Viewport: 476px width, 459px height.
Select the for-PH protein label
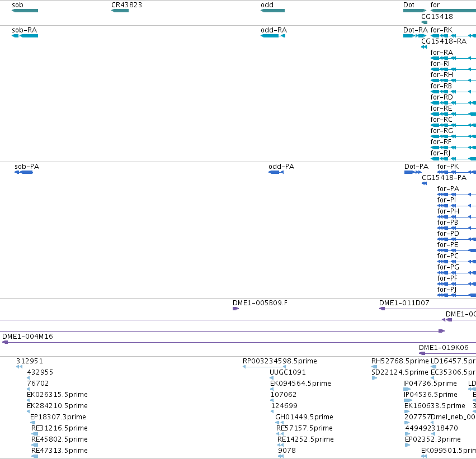tap(448, 211)
